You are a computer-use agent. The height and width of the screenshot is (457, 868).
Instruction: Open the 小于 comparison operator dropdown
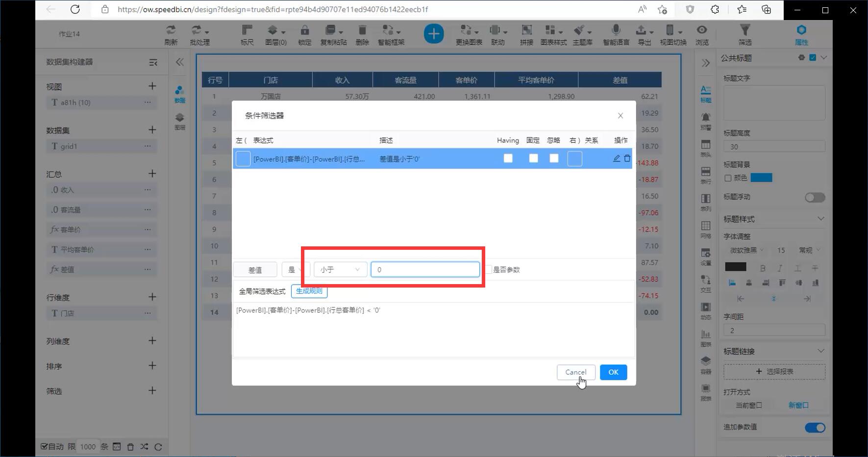(340, 269)
